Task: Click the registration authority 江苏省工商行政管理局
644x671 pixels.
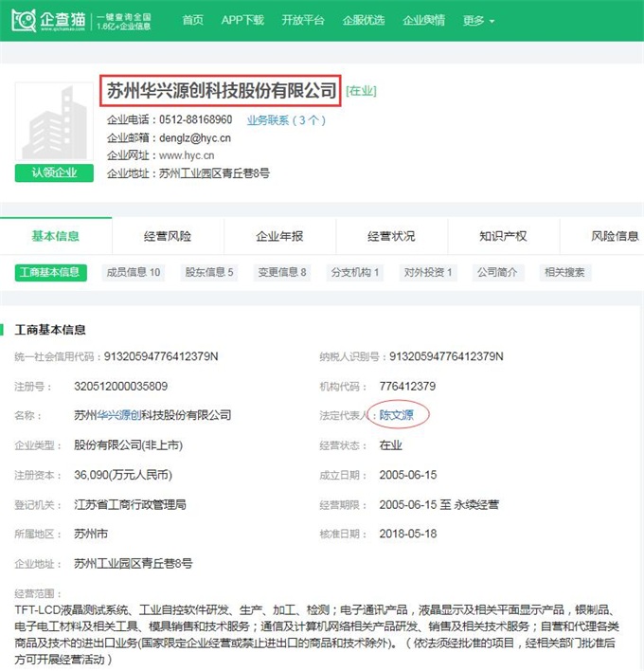Action: point(130,504)
